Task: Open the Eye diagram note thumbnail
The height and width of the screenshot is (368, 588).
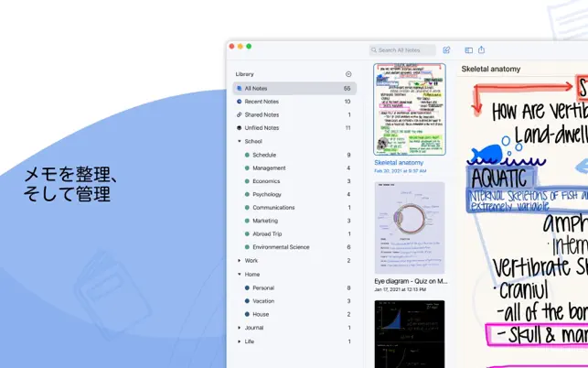Action: [x=410, y=228]
